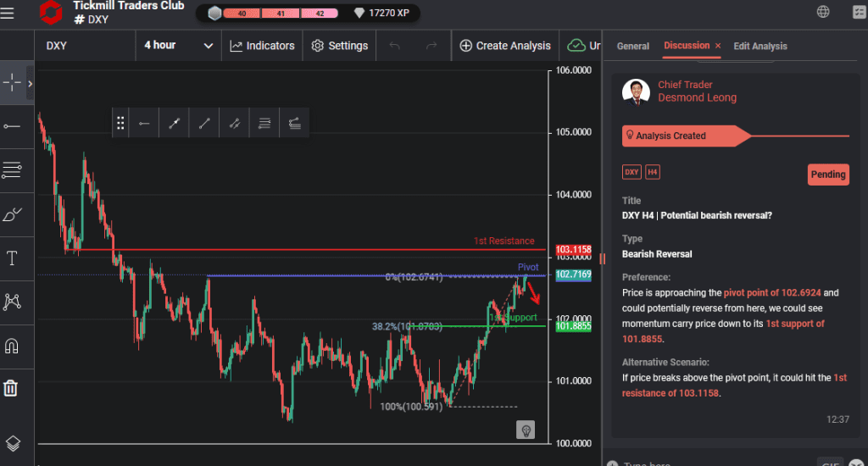Click the undo arrow
The width and height of the screenshot is (868, 466).
pyautogui.click(x=395, y=46)
